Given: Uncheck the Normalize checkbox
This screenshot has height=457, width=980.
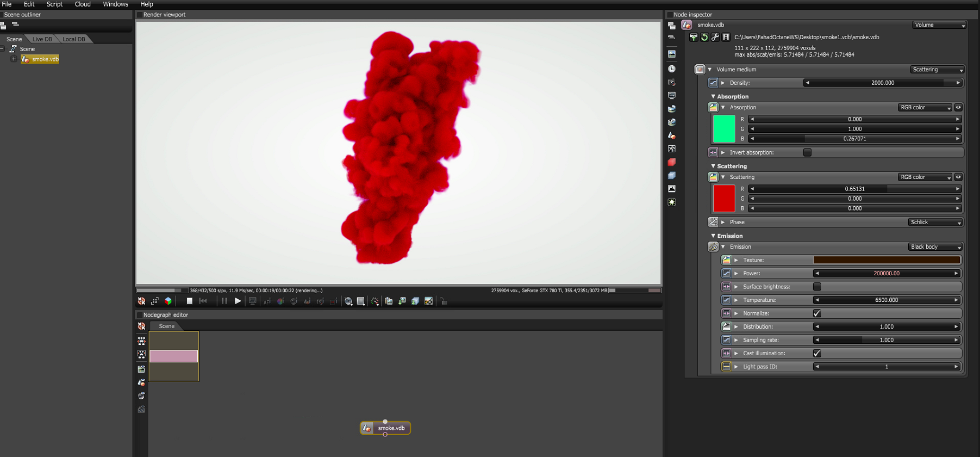Looking at the screenshot, I should (x=817, y=313).
